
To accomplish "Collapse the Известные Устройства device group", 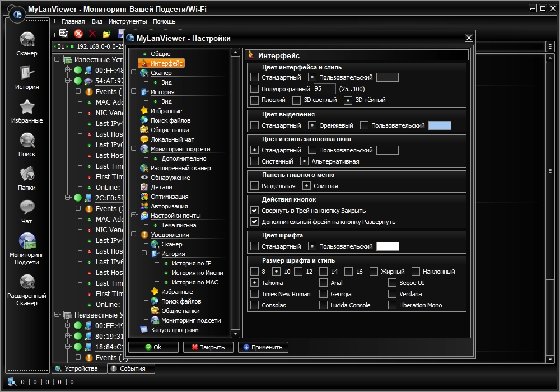I will click(58, 59).
